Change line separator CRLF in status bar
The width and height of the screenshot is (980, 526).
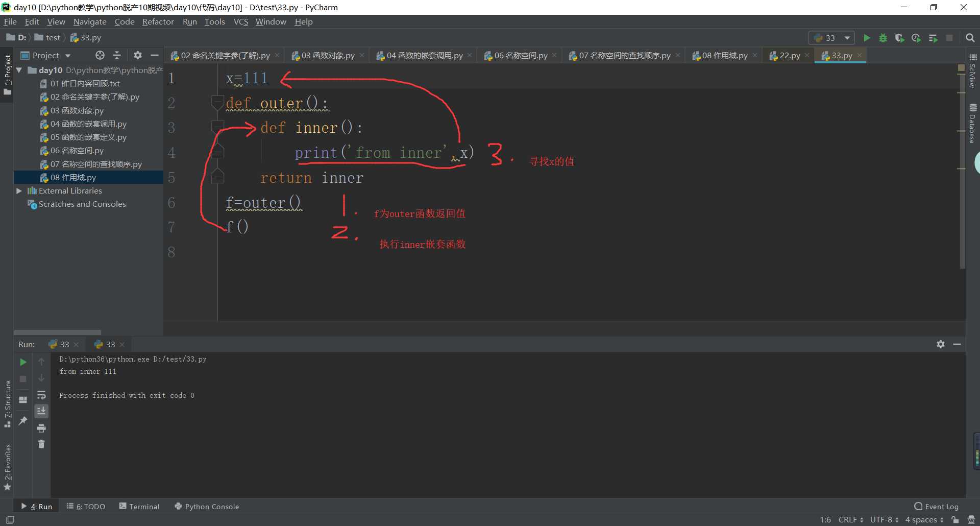(851, 520)
